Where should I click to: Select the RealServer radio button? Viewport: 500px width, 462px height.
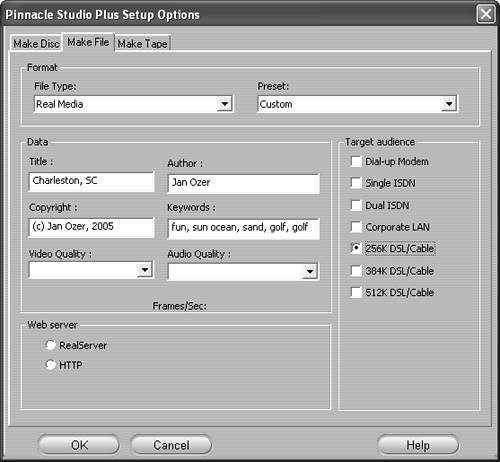[x=50, y=345]
